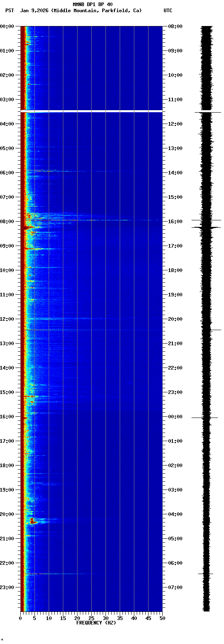This screenshot has height=644, width=224.
Task: Click the UTC time label 10:00
Action: [x=175, y=75]
